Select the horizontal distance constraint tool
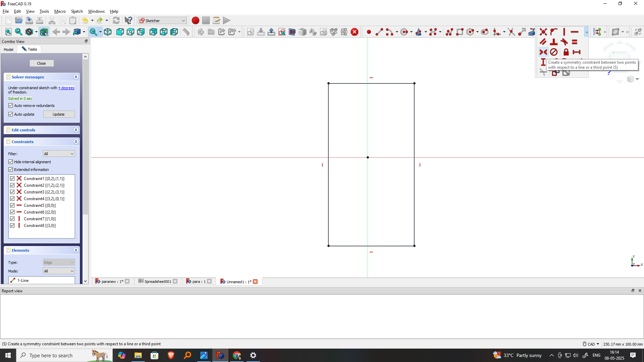Image resolution: width=644 pixels, height=362 pixels. pos(577,52)
